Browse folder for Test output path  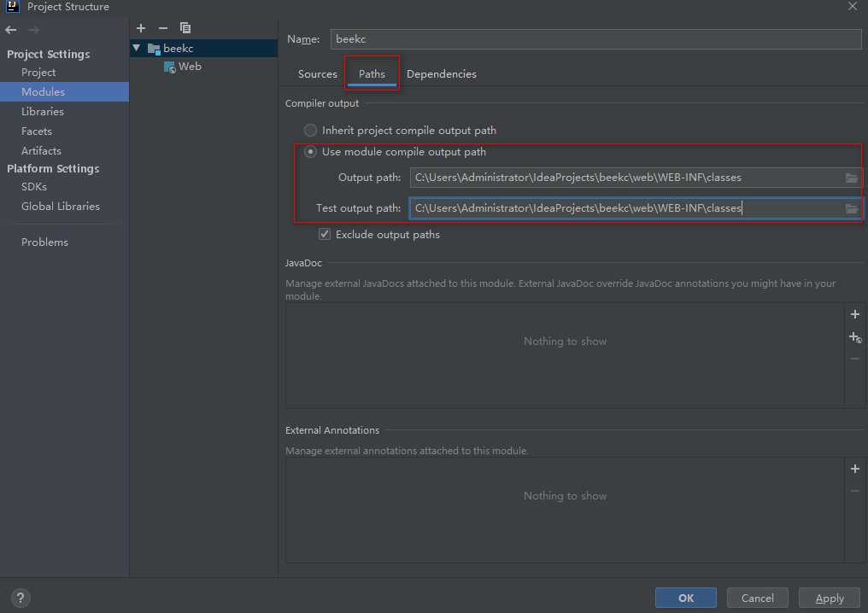click(x=852, y=208)
